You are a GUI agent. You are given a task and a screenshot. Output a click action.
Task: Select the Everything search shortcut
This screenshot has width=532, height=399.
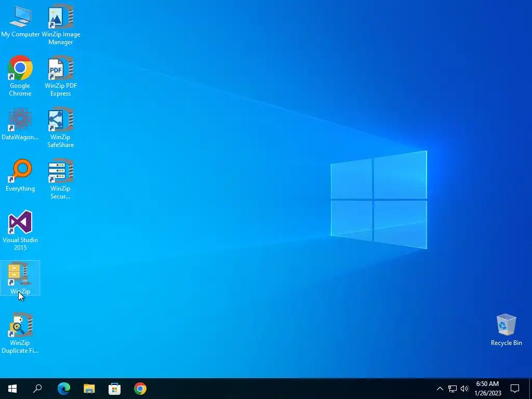point(20,176)
